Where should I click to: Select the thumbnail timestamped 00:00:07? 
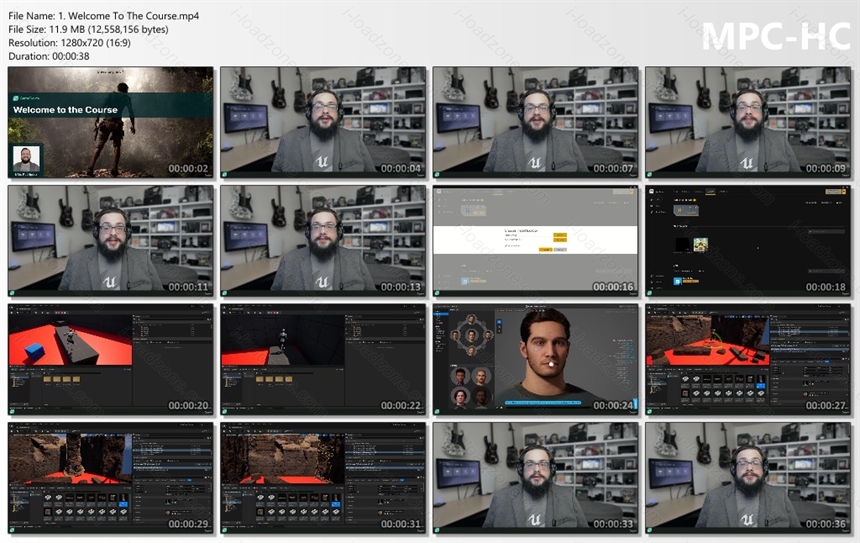point(535,122)
